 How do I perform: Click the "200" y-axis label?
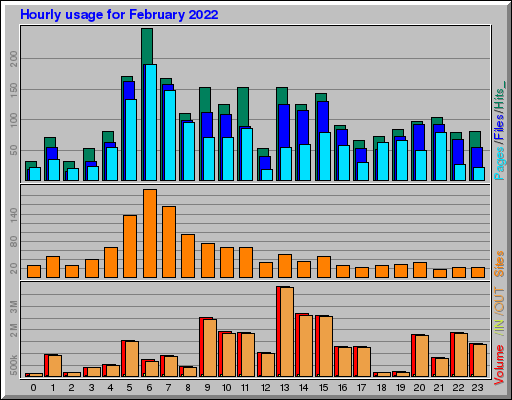point(14,59)
